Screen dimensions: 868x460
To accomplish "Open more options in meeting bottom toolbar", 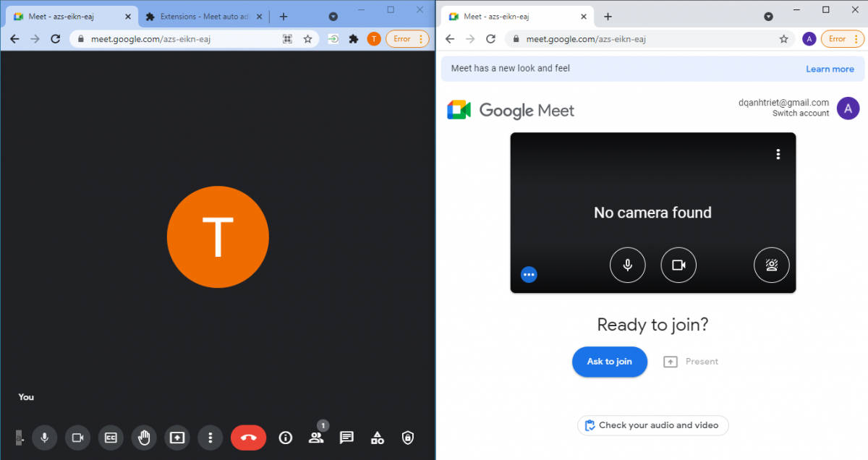I will click(210, 438).
